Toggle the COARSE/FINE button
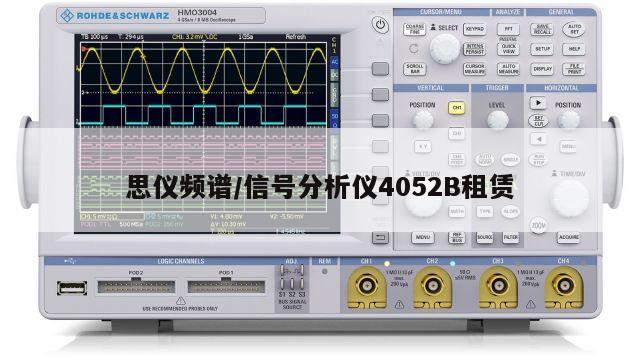This screenshot has height=360, width=640. click(414, 29)
